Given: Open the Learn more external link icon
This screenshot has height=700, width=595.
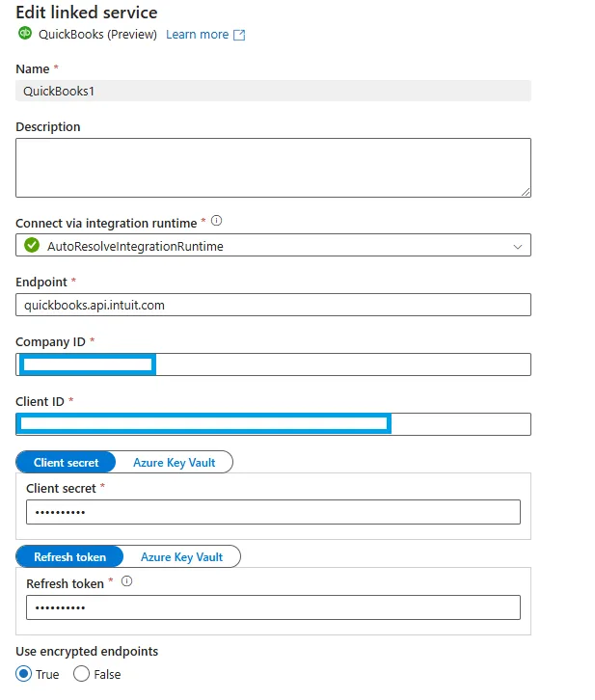Looking at the screenshot, I should pyautogui.click(x=239, y=35).
